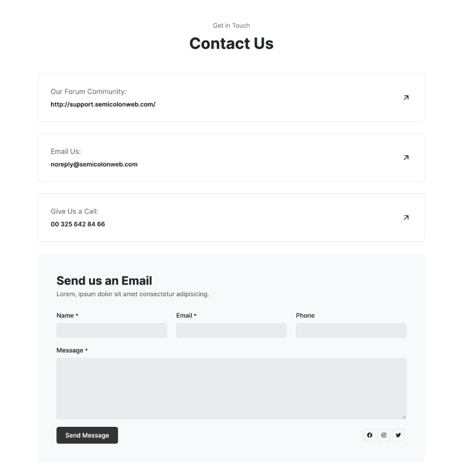Focus the Name input field
This screenshot has height=476, width=456.
[111, 331]
